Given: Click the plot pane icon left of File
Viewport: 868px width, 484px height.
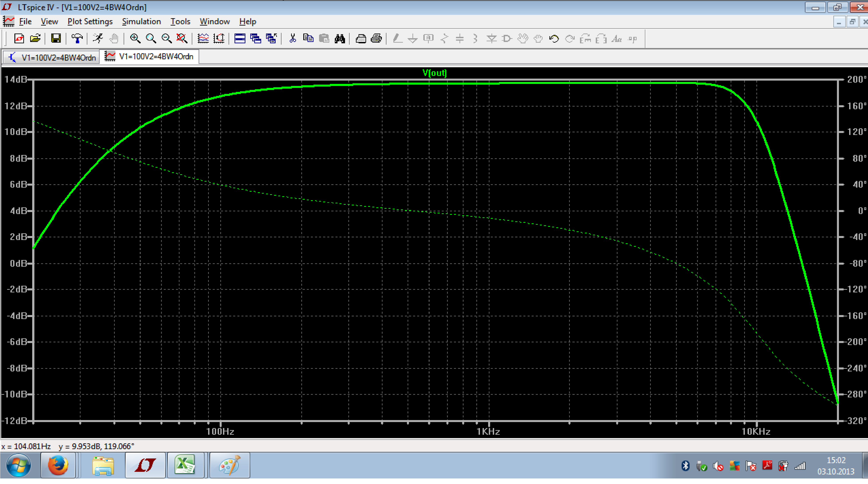Looking at the screenshot, I should (x=8, y=22).
